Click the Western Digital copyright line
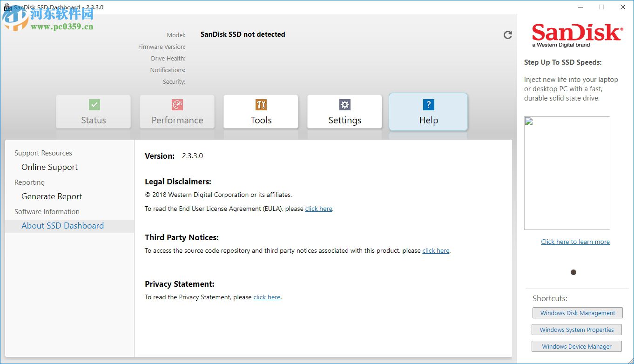The width and height of the screenshot is (634, 364). point(218,195)
